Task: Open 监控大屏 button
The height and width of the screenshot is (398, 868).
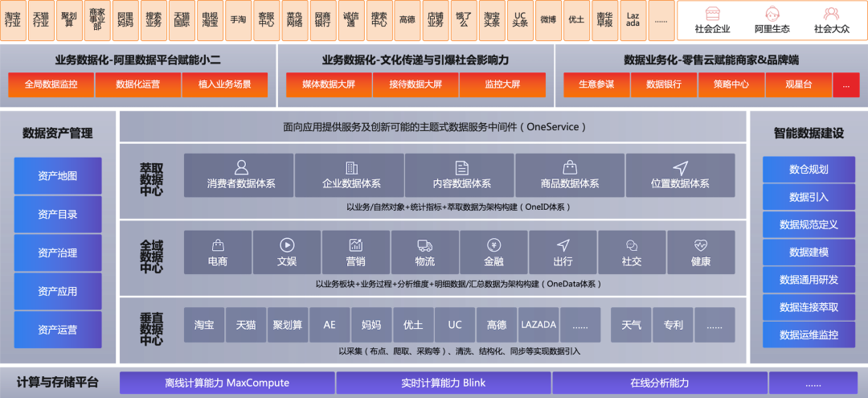Action: [502, 84]
